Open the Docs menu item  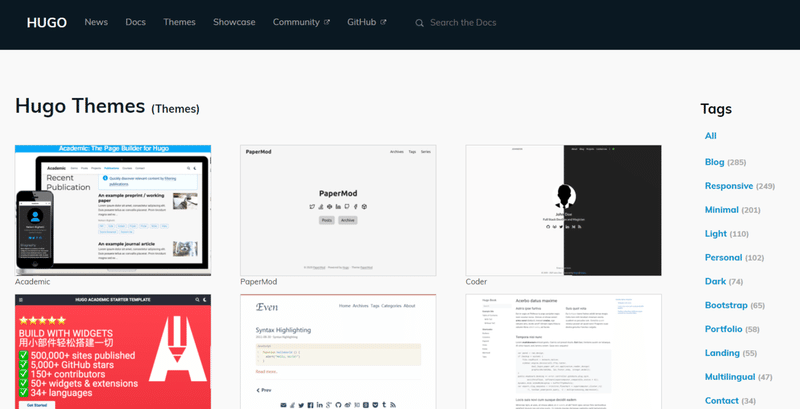[135, 22]
